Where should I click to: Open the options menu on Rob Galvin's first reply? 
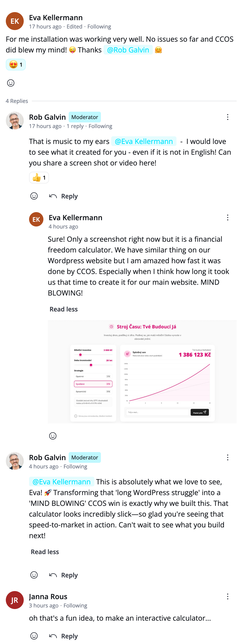[227, 117]
